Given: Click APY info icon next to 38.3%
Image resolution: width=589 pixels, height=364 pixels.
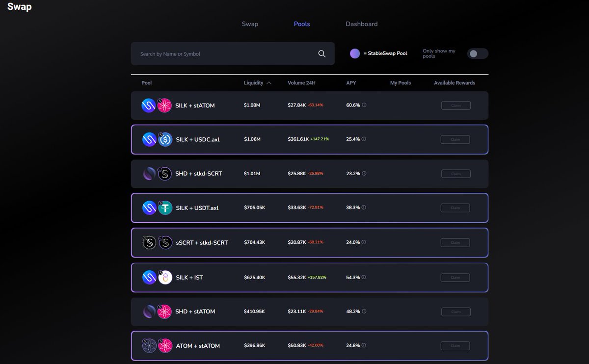Looking at the screenshot, I should pyautogui.click(x=364, y=208).
